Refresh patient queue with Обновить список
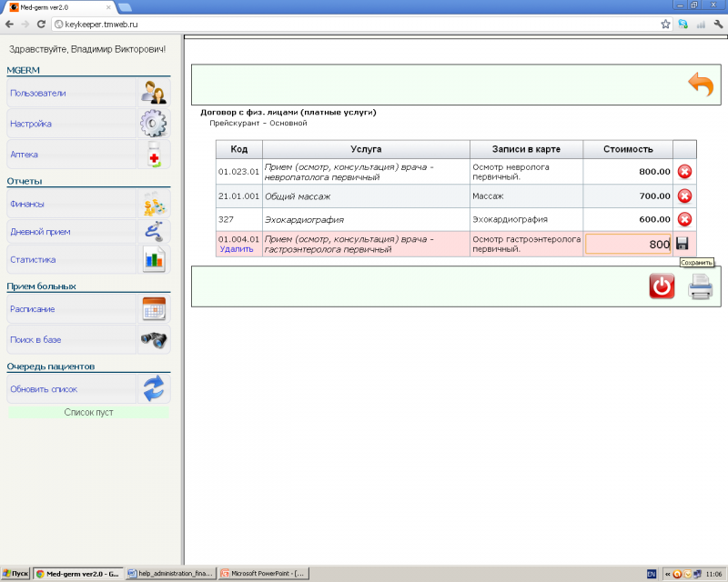The width and height of the screenshot is (728, 582). (71, 389)
